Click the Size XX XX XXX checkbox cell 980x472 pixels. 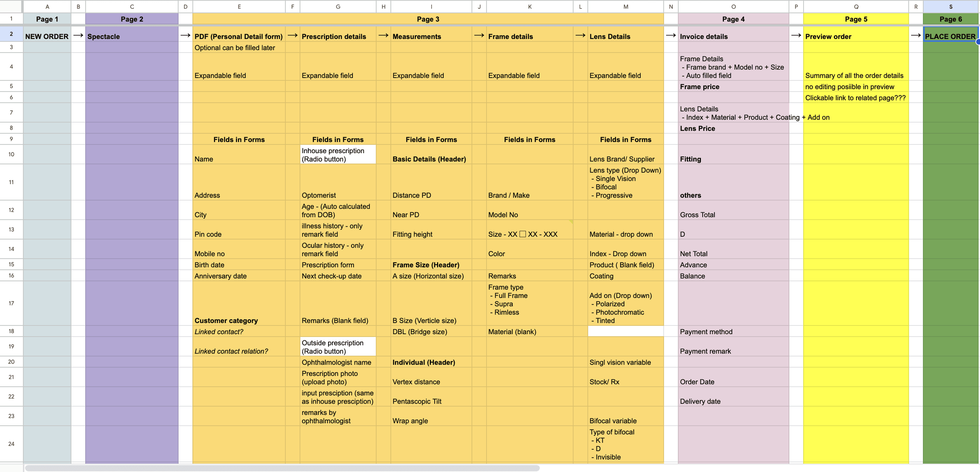pos(522,234)
